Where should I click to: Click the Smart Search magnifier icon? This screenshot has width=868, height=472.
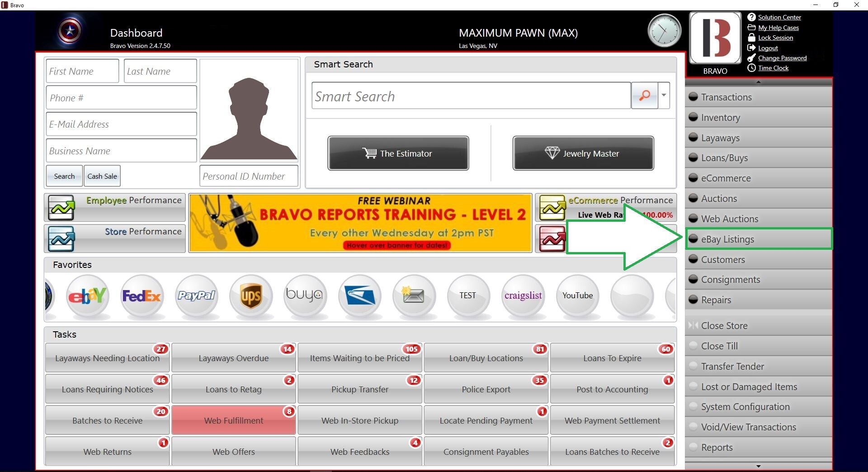(x=644, y=95)
